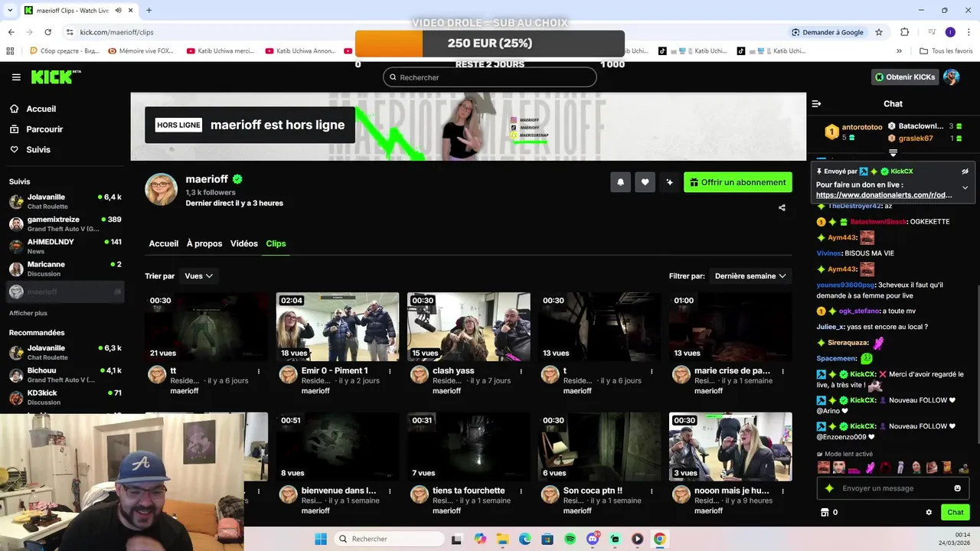Screen dimensions: 980x551
Task: Open options for 'Son coca ptn !!' clip
Action: point(652,491)
